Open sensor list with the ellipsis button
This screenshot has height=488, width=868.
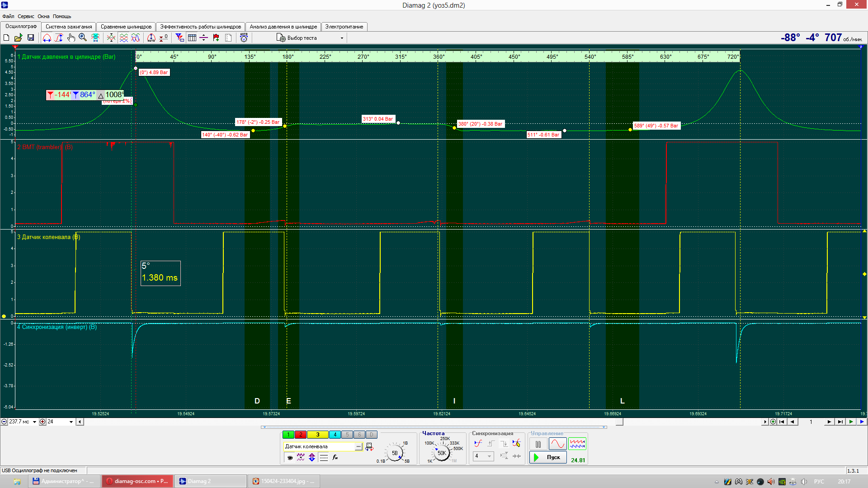coord(359,446)
